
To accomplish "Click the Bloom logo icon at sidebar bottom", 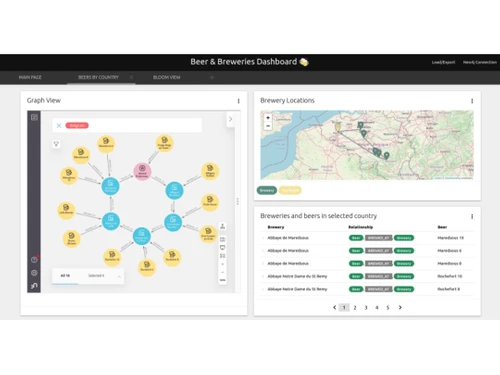I will pos(34,286).
